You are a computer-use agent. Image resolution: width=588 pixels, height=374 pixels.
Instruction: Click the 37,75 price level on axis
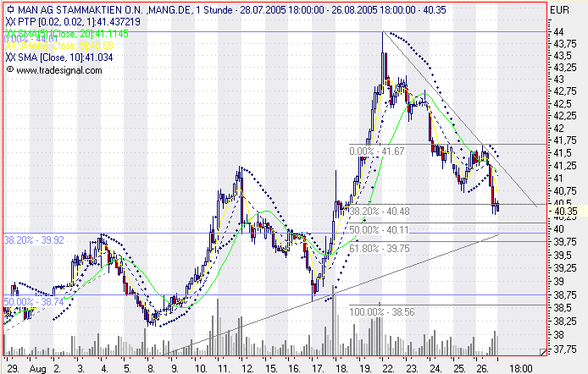pyautogui.click(x=565, y=349)
